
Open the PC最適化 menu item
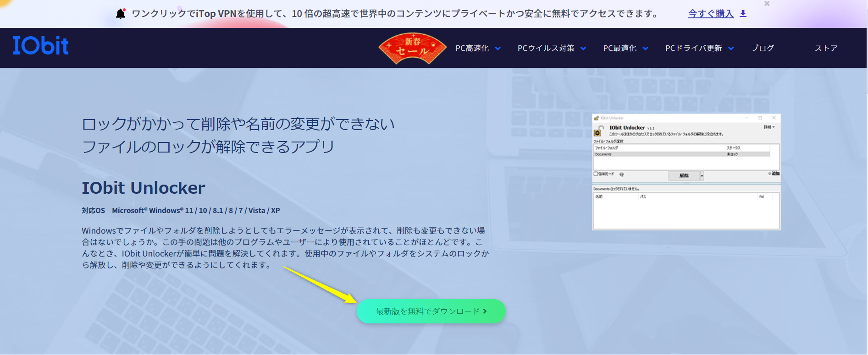point(619,48)
